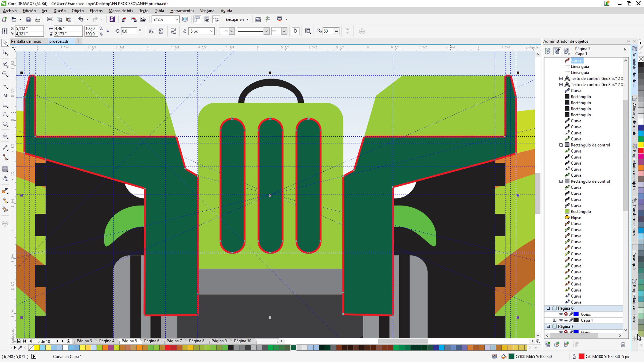
Task: Select the Polygon tool
Action: [x=5, y=124]
